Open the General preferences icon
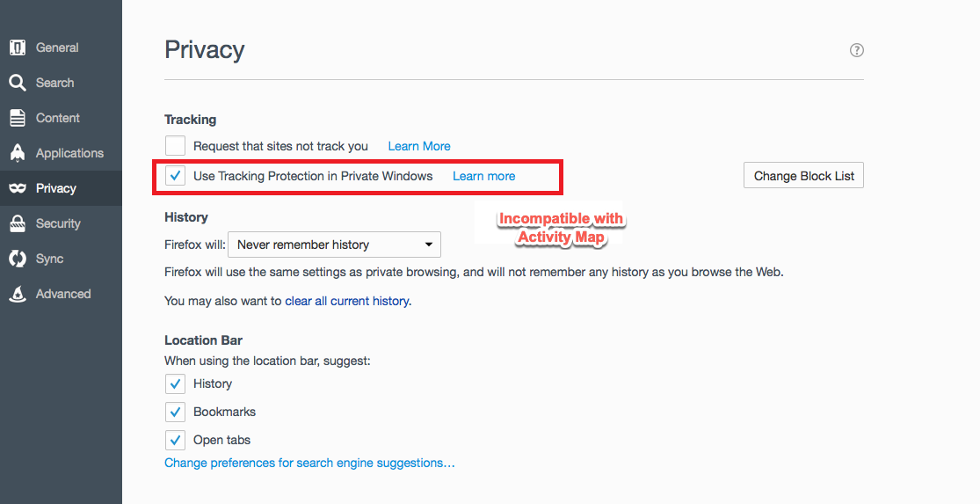This screenshot has width=980, height=504. point(18,47)
